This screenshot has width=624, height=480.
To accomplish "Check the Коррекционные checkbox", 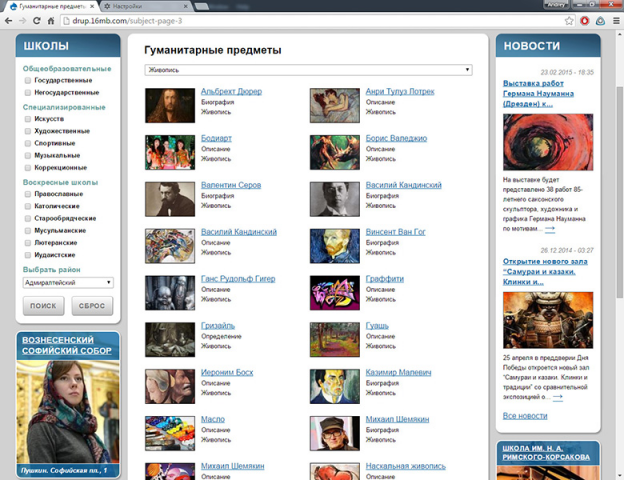I will pyautogui.click(x=27, y=168).
